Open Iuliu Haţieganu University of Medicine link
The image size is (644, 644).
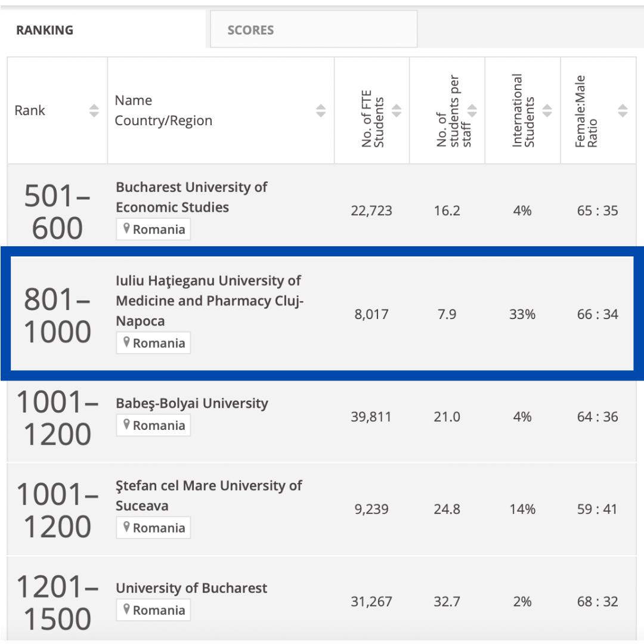pos(209,301)
